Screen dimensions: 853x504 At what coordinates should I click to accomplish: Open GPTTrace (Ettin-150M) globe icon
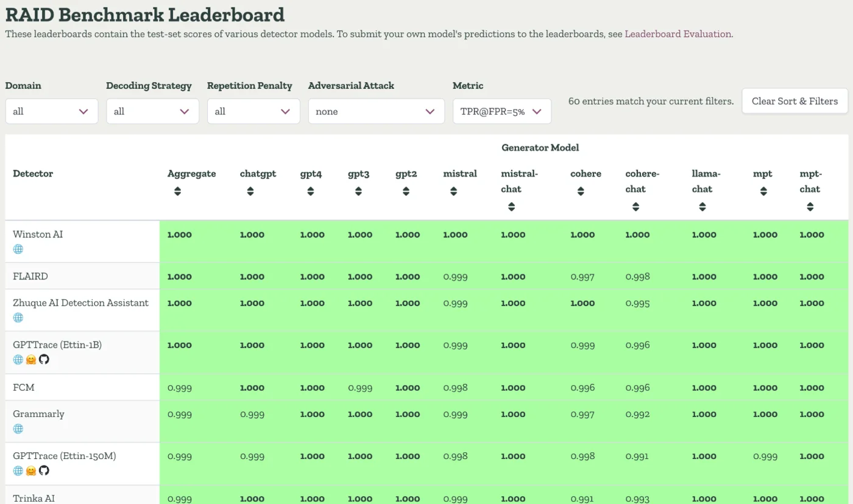(18, 471)
